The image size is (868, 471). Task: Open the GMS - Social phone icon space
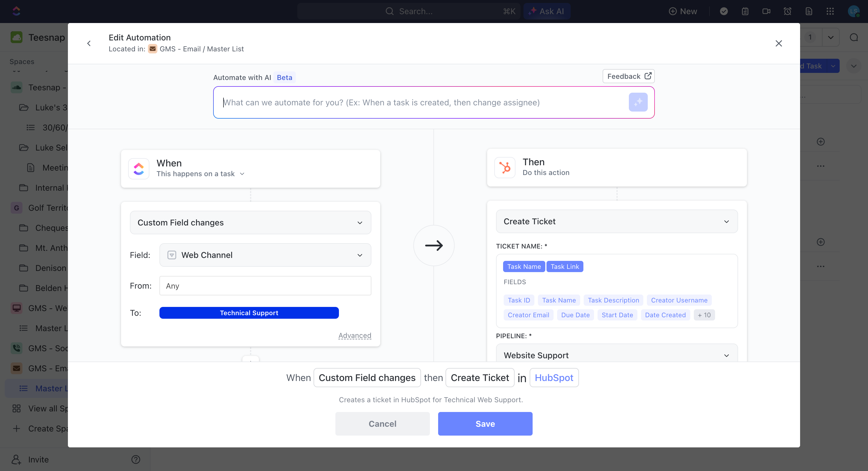point(16,348)
